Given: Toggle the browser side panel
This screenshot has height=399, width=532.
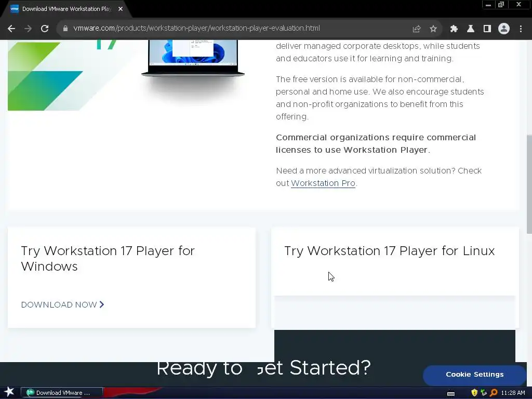Looking at the screenshot, I should tap(487, 29).
